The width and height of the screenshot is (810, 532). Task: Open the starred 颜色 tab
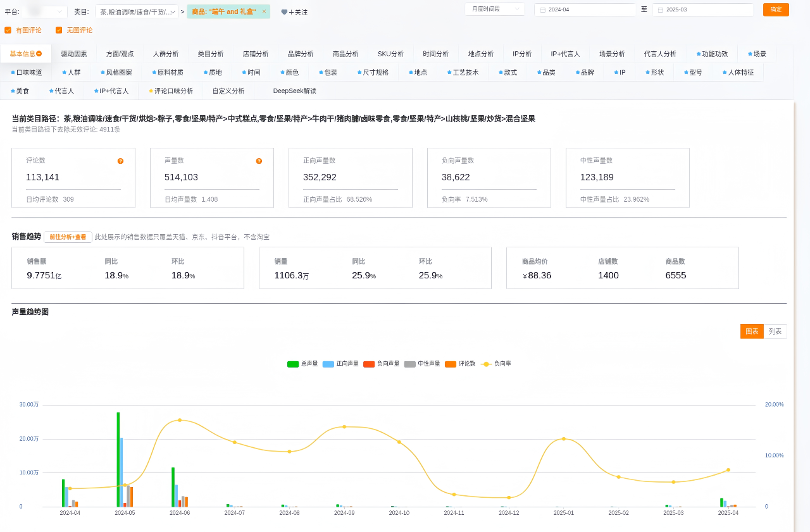[289, 72]
